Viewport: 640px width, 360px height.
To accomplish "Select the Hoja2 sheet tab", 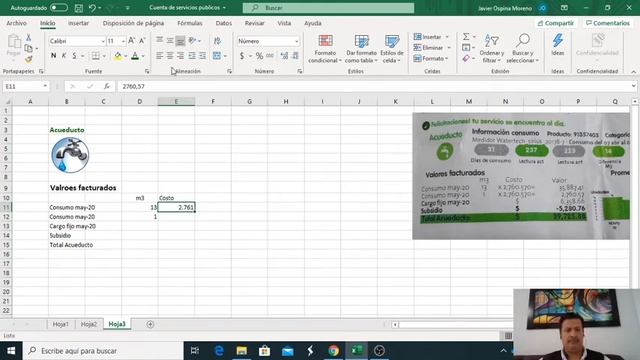I will point(89,324).
